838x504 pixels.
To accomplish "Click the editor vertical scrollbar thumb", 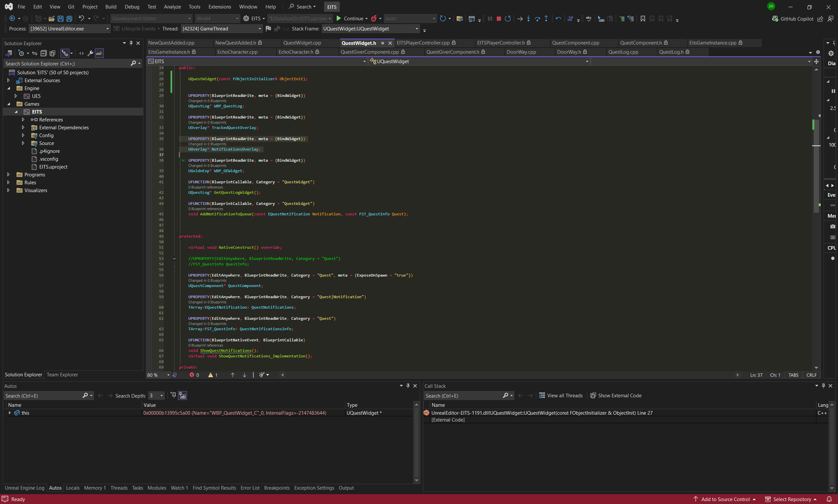I will [816, 166].
